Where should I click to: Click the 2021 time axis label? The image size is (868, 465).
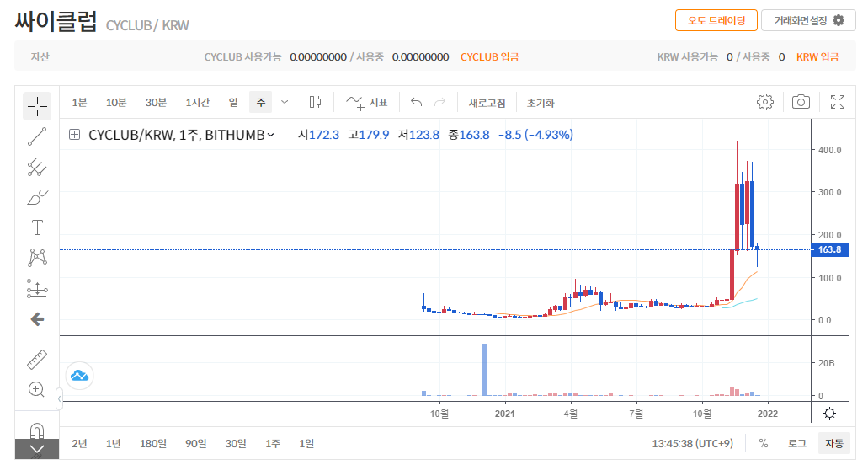504,414
